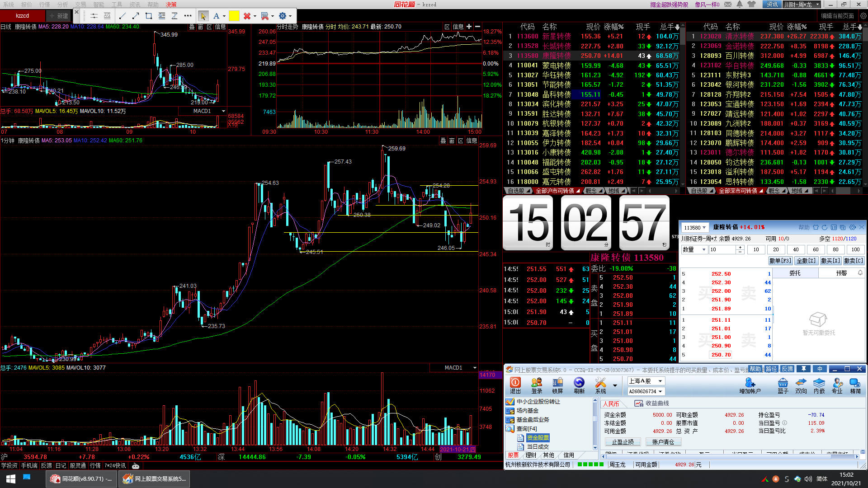
Task: Click 内嵌 embedded mode icon
Action: [x=819, y=385]
